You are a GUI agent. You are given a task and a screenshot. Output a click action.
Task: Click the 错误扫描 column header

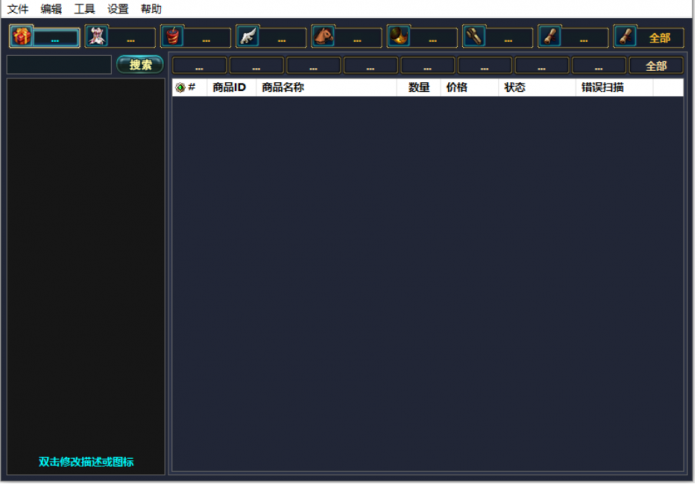click(602, 88)
